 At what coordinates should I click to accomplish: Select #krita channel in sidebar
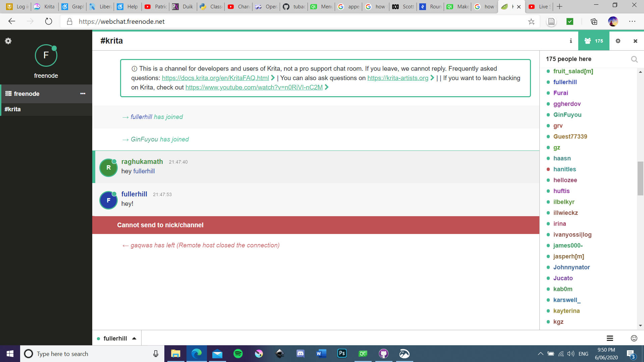point(13,109)
